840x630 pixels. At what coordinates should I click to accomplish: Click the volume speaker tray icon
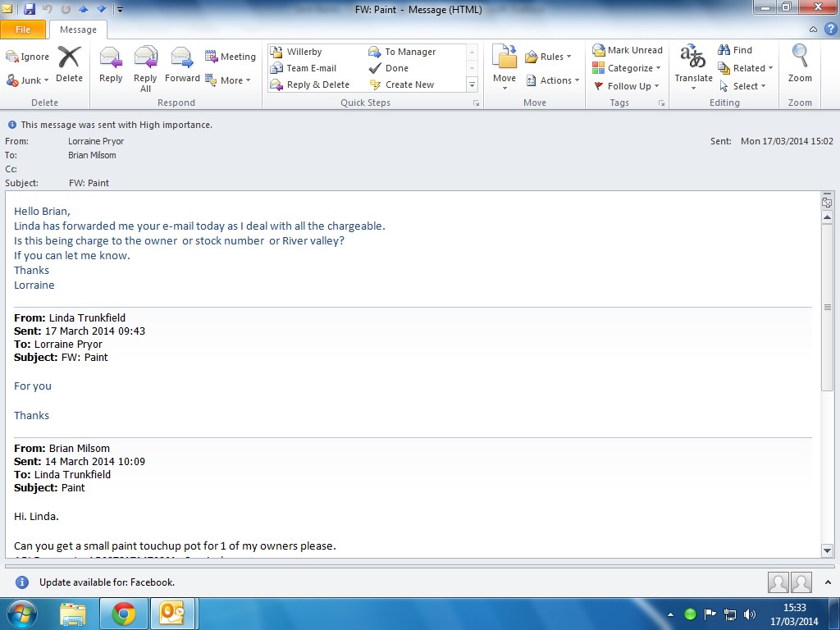coord(750,614)
